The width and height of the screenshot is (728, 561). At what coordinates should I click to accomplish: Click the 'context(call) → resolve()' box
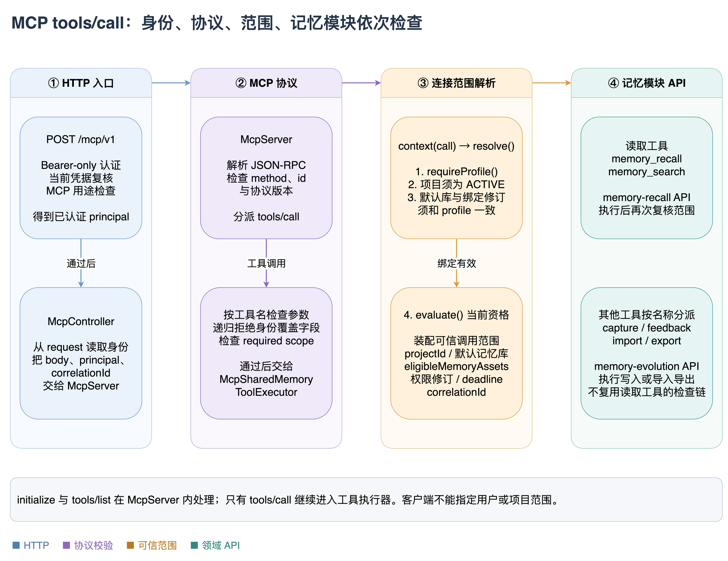pyautogui.click(x=456, y=178)
